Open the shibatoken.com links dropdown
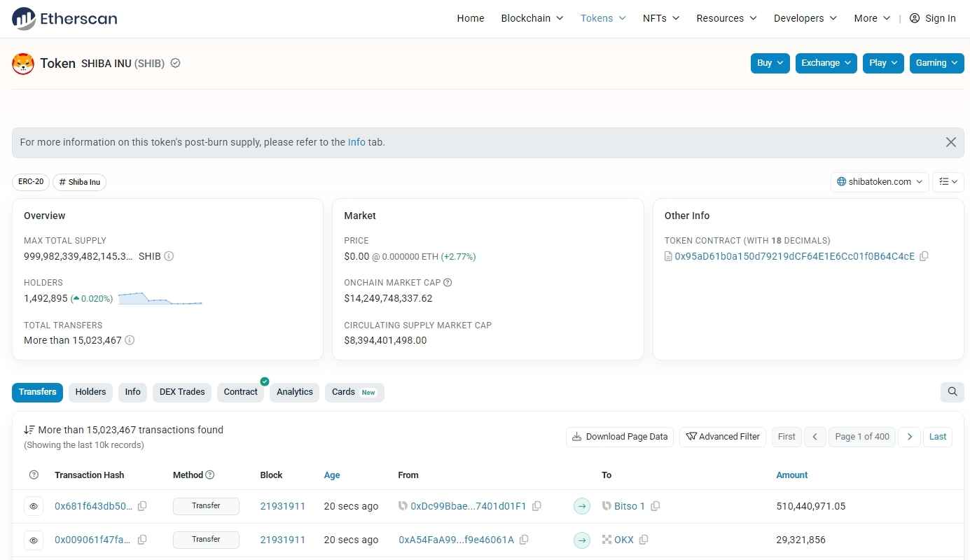970x560 pixels. click(880, 182)
